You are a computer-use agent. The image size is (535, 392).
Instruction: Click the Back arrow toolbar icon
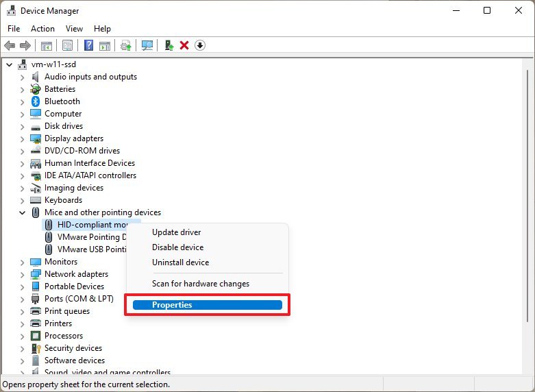pos(10,45)
